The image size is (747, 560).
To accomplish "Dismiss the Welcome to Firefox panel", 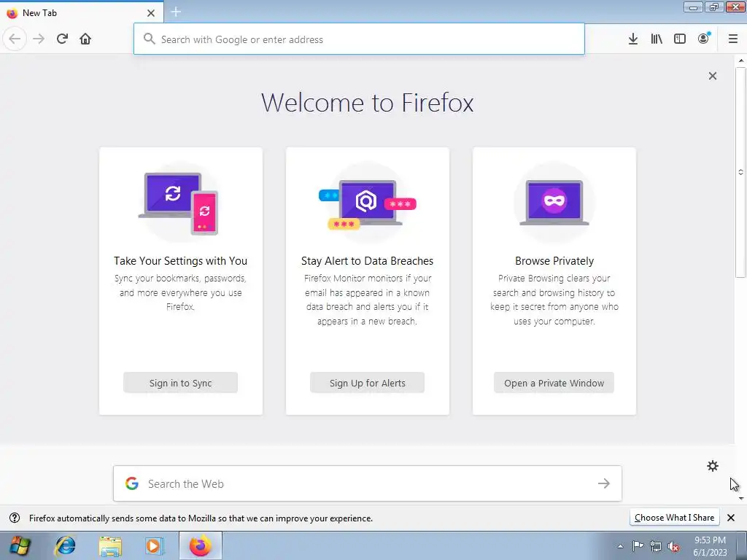I will click(713, 76).
